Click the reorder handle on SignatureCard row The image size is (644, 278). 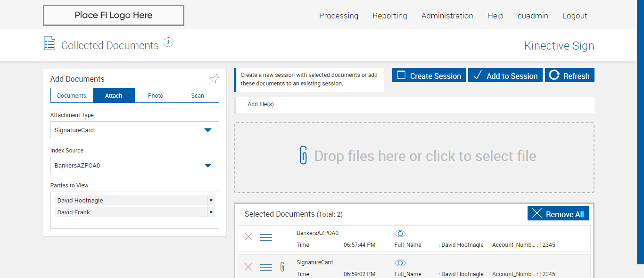click(266, 268)
